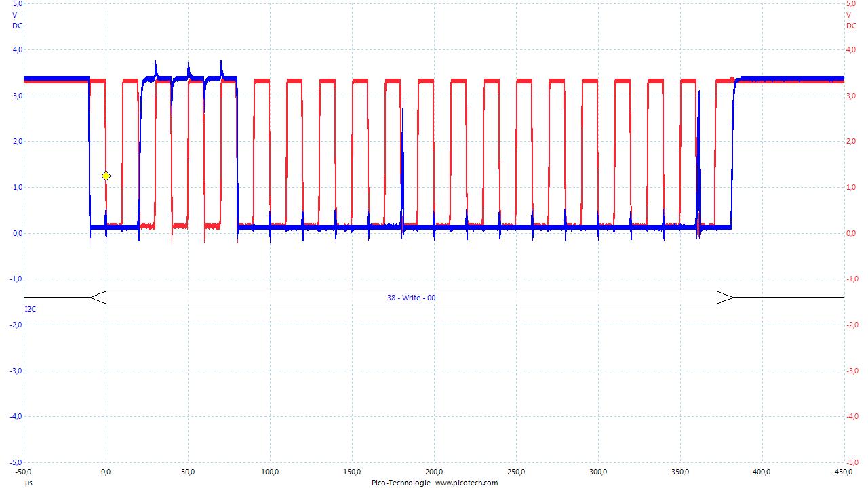Click the time axis -50,0 label
Viewport: 868px width, 488px height.
pos(24,472)
